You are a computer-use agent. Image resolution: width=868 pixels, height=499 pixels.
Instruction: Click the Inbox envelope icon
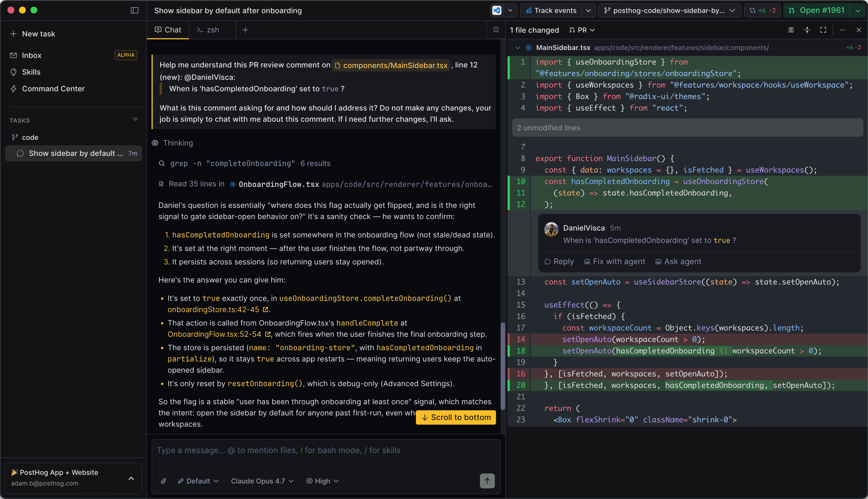[13, 55]
